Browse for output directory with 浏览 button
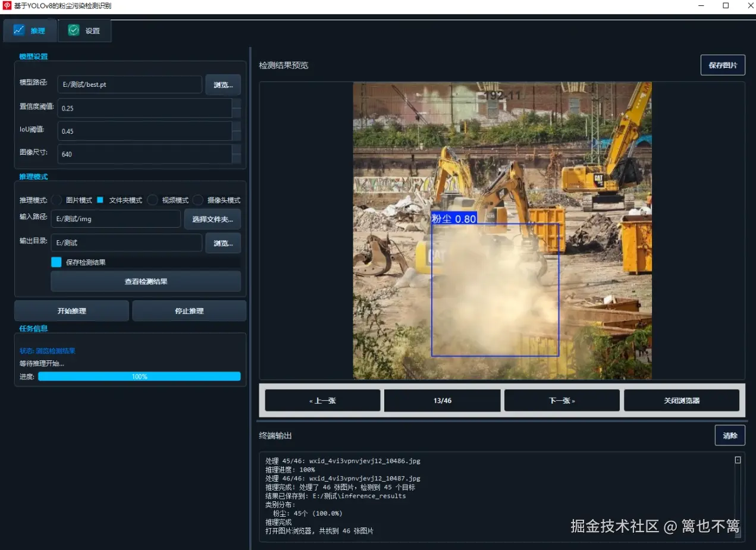This screenshot has height=550, width=756. pos(223,243)
